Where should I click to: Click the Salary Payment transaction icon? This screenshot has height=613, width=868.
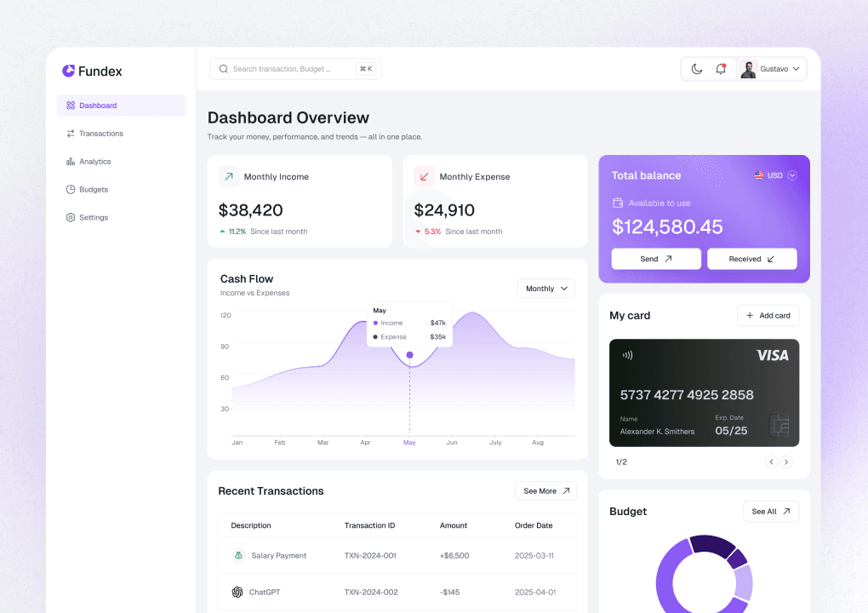(238, 555)
